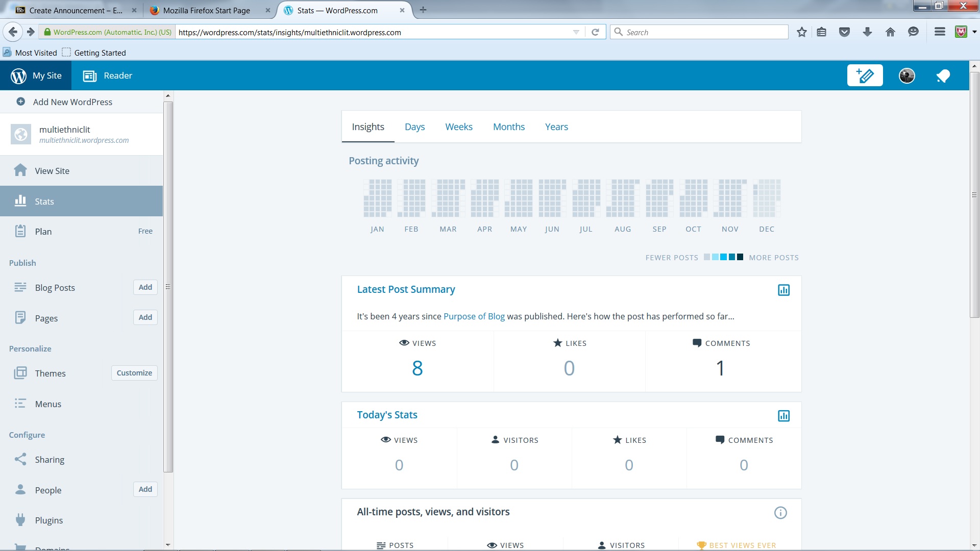Viewport: 980px width, 551px height.
Task: Open Today's Stats chart icon
Action: (x=783, y=416)
